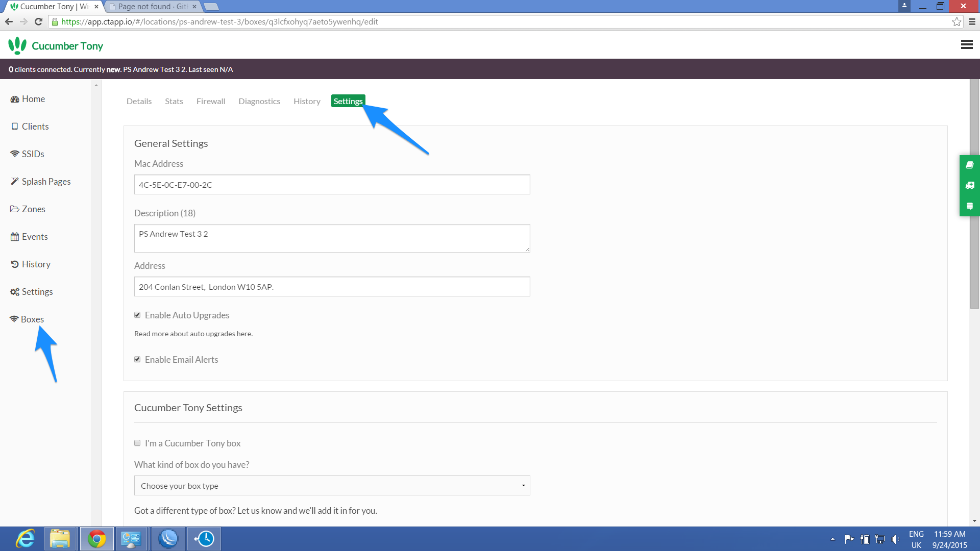Open the blue phone app in taskbar
The image size is (980, 551).
click(168, 539)
